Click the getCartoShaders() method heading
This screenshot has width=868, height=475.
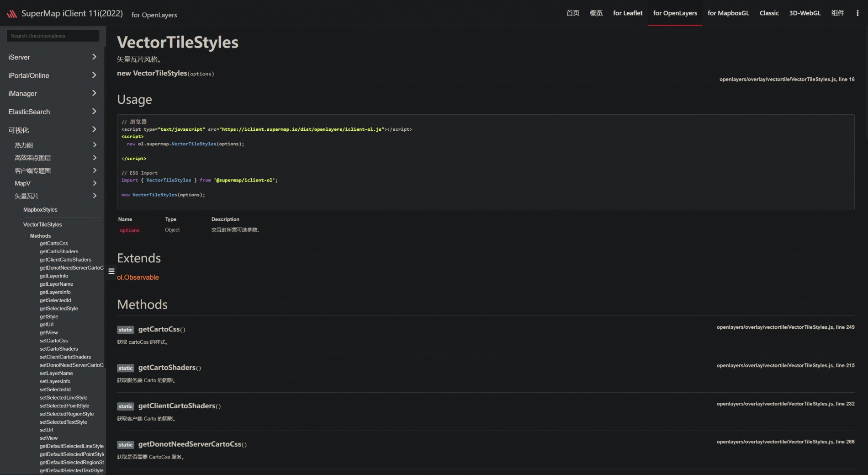click(x=169, y=368)
